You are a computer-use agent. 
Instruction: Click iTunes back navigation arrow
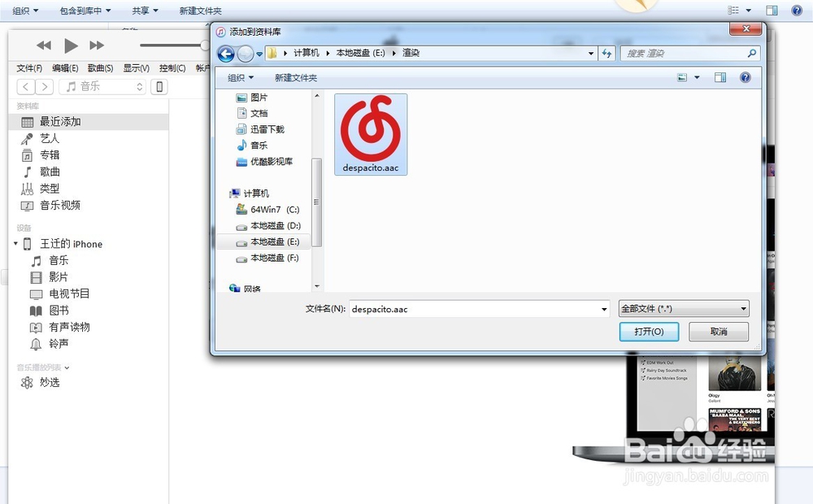pyautogui.click(x=26, y=87)
